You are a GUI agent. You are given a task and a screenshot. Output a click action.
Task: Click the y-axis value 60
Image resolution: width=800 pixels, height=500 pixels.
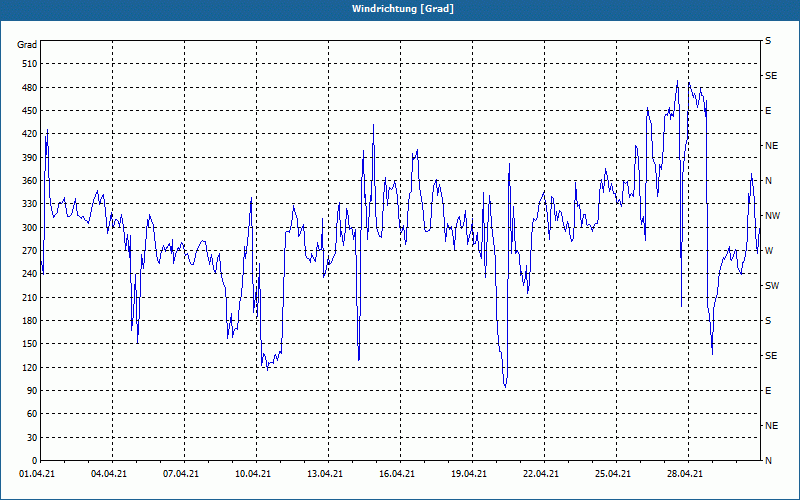pyautogui.click(x=32, y=414)
